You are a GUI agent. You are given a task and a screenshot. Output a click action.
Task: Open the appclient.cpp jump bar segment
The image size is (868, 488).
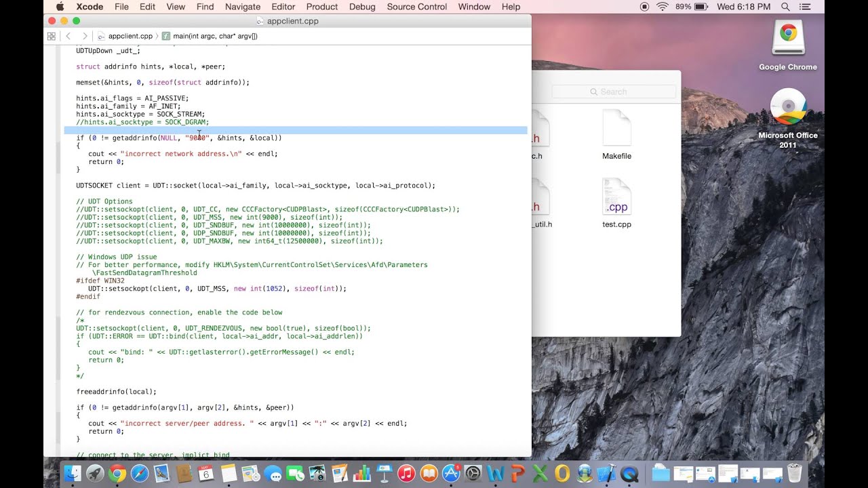125,36
